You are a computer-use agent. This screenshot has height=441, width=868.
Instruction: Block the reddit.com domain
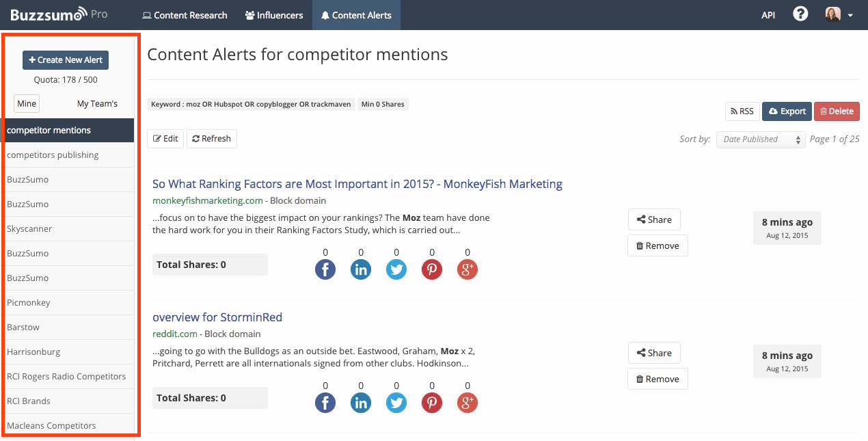pyautogui.click(x=232, y=334)
